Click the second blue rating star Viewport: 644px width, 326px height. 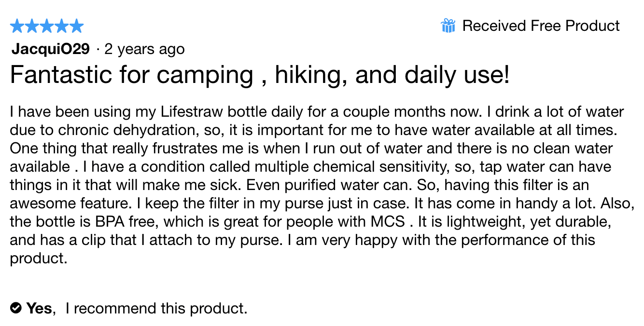(32, 26)
